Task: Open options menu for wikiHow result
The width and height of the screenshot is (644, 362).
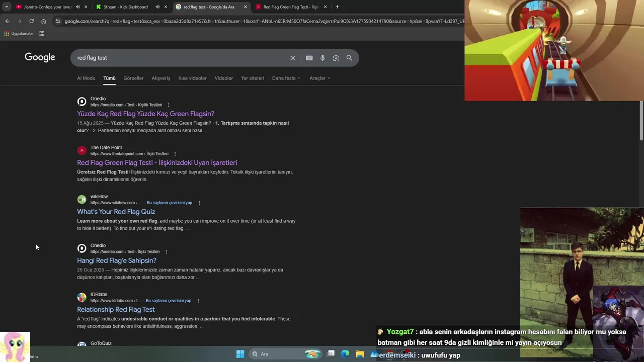Action: pyautogui.click(x=200, y=203)
